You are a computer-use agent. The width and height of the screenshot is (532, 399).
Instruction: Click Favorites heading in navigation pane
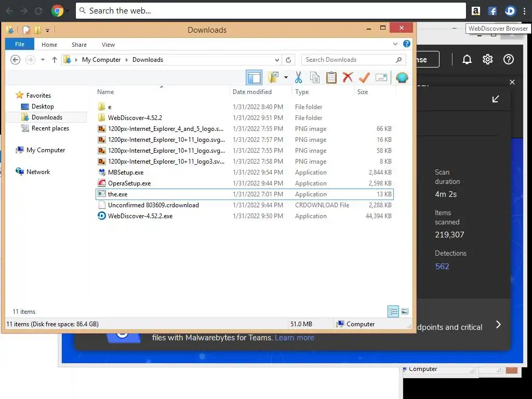(38, 96)
